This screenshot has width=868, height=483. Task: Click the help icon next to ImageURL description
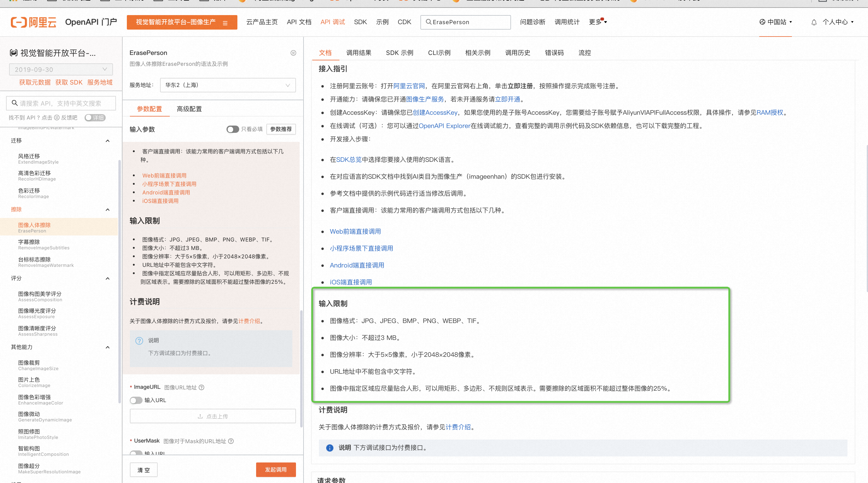[x=201, y=387]
